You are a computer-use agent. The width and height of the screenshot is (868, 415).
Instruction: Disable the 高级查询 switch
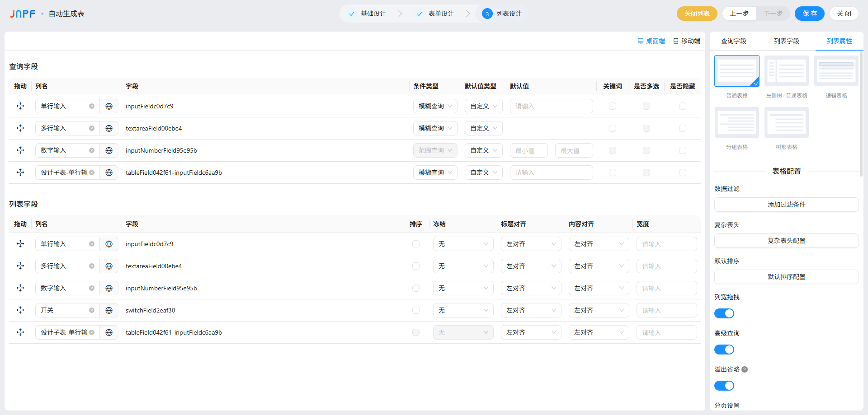(x=724, y=350)
